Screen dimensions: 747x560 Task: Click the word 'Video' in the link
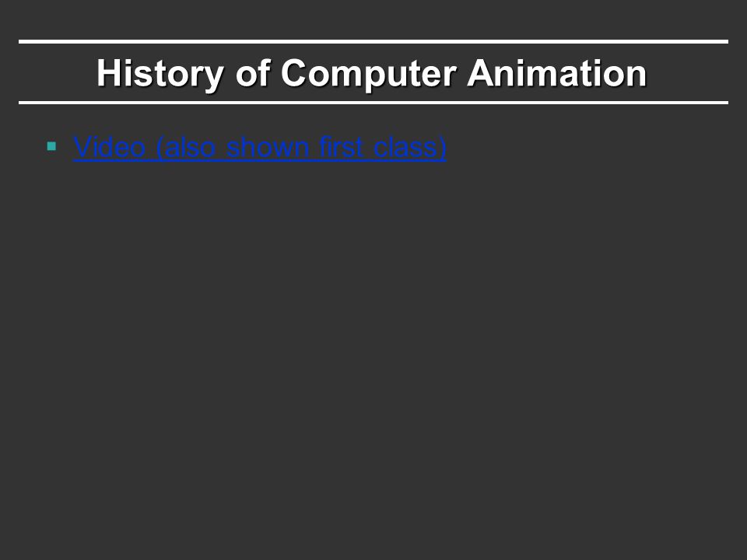[109, 147]
